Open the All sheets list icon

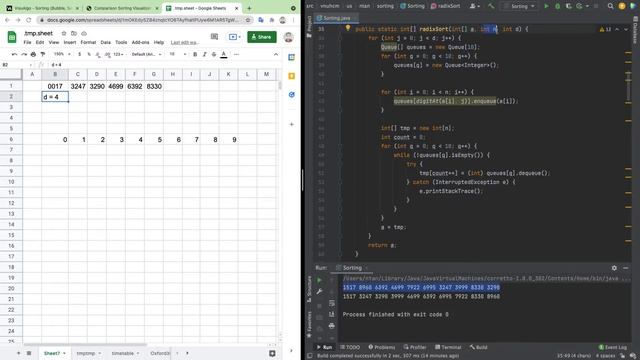pyautogui.click(x=29, y=353)
